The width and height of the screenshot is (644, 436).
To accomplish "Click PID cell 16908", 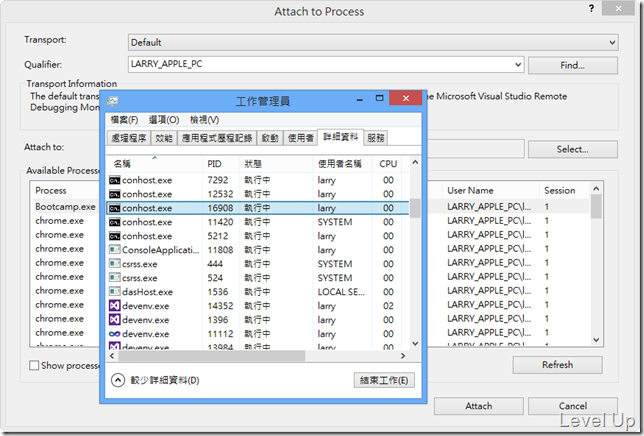I will pos(220,208).
